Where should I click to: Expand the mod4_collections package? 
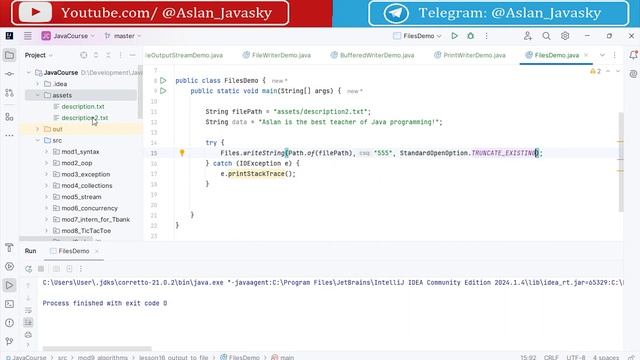coord(47,185)
